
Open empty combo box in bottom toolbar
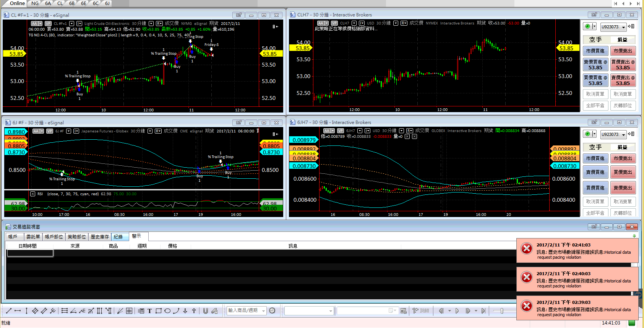309,311
